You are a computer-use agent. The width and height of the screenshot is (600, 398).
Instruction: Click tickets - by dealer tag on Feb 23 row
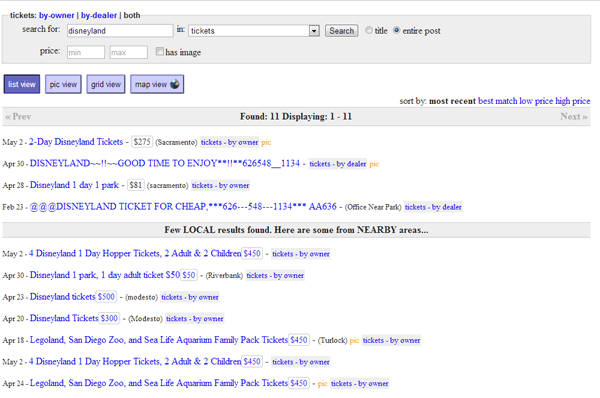coord(433,207)
